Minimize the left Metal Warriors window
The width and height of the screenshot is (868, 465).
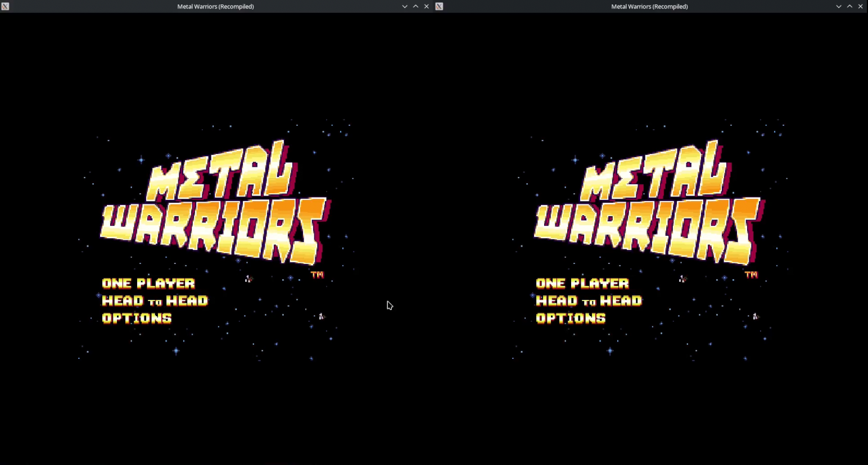(x=405, y=7)
